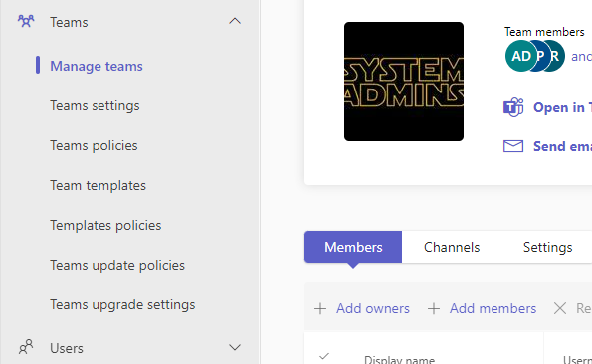Open Teams settings page

(x=95, y=106)
